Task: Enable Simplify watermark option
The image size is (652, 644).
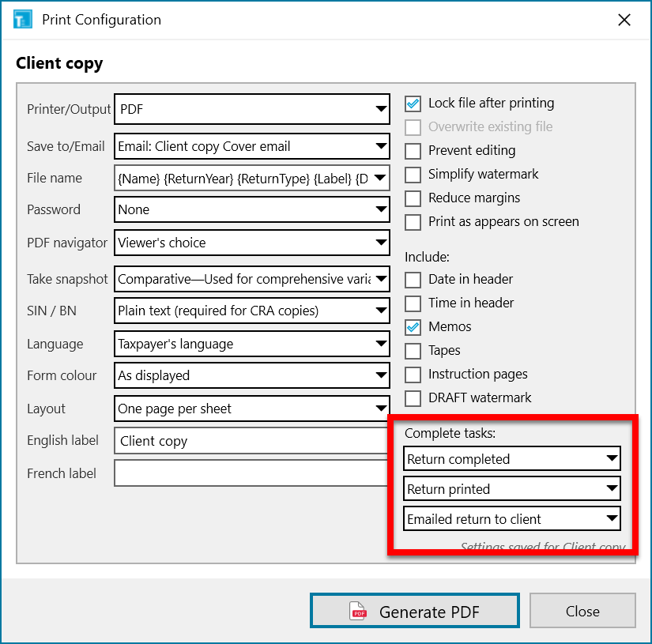Action: click(x=413, y=175)
